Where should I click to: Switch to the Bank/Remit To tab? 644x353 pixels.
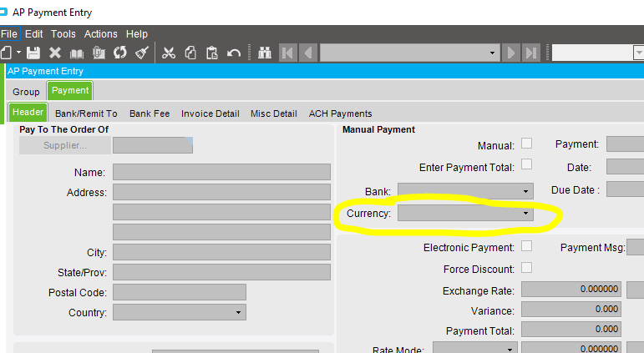pyautogui.click(x=86, y=113)
